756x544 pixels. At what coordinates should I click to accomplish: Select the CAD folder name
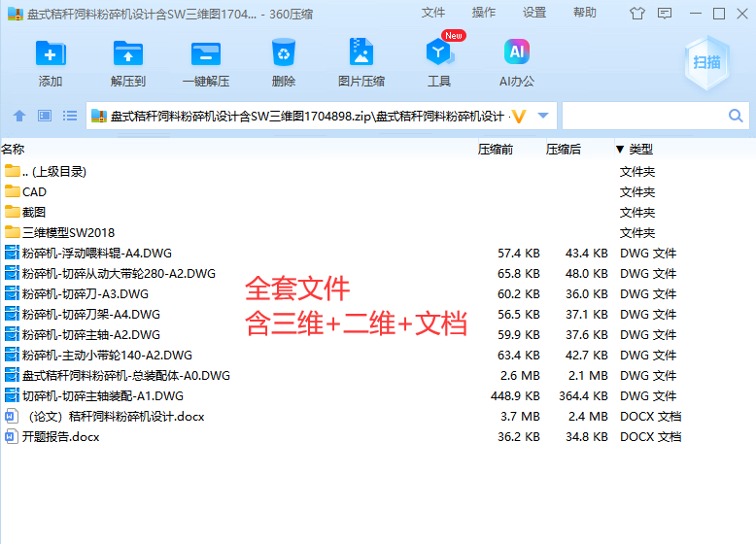34,191
